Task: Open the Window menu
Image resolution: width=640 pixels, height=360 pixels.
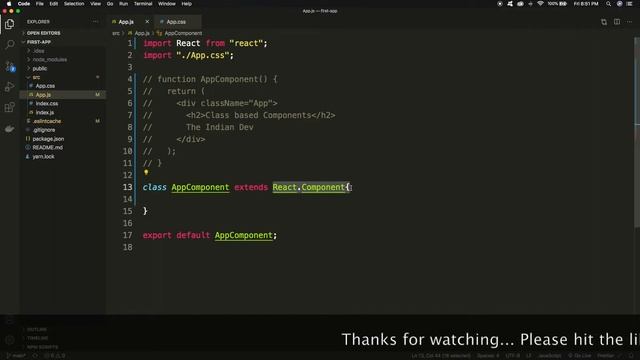Action: pyautogui.click(x=167, y=4)
